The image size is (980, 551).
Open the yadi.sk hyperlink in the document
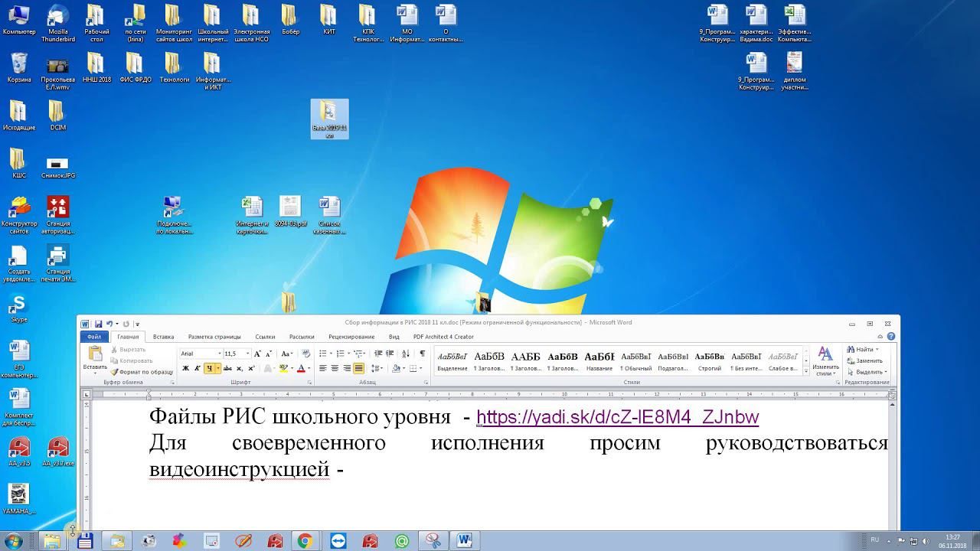pos(617,418)
